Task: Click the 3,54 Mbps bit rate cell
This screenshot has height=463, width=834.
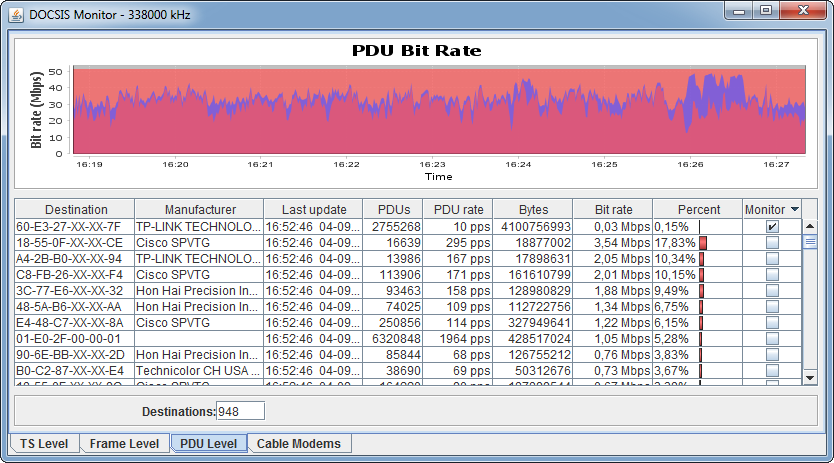Action: 613,243
